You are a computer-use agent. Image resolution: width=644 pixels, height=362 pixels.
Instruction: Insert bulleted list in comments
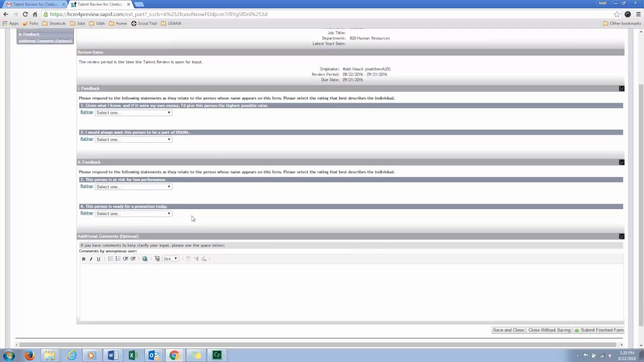tap(118, 259)
